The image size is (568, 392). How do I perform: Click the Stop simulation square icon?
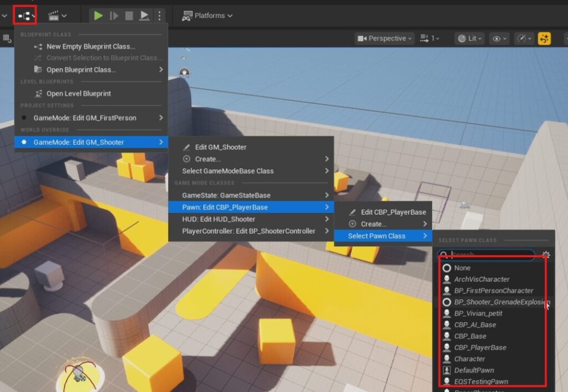point(129,16)
